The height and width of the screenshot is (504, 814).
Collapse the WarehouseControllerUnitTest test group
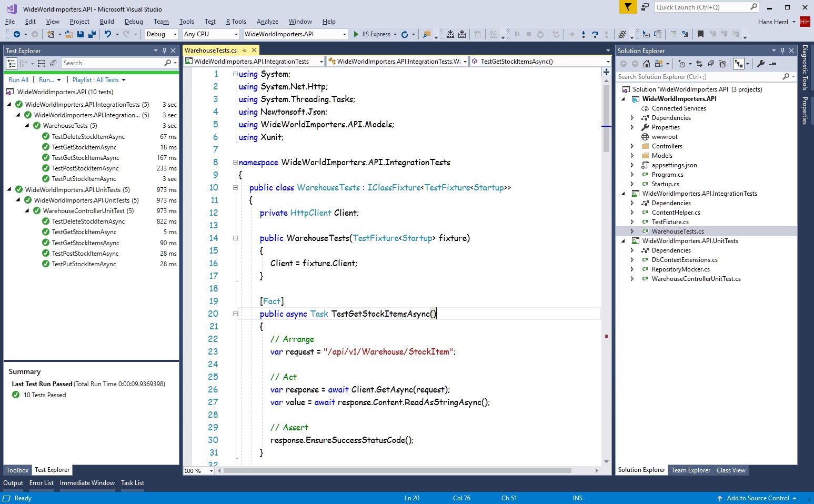point(27,211)
